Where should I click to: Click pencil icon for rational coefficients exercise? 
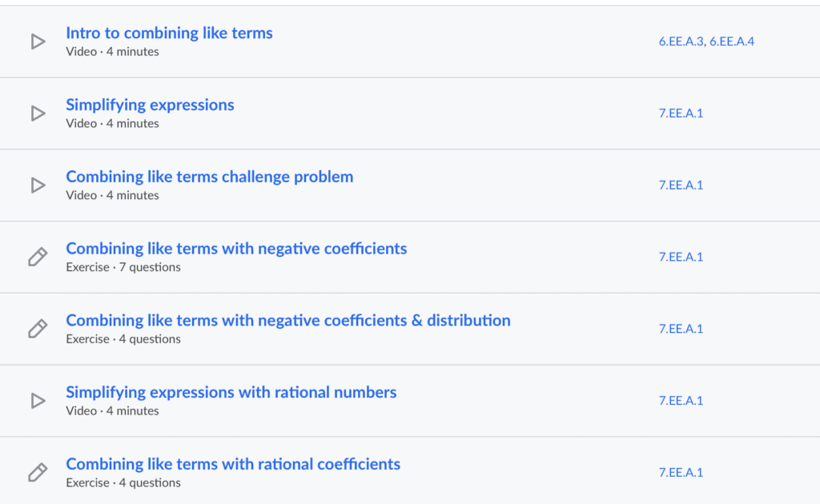[x=38, y=472]
